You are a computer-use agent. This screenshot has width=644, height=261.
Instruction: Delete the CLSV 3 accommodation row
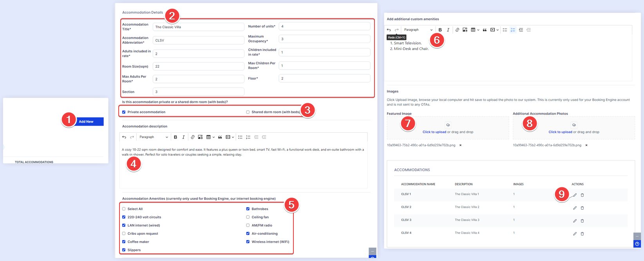(582, 221)
